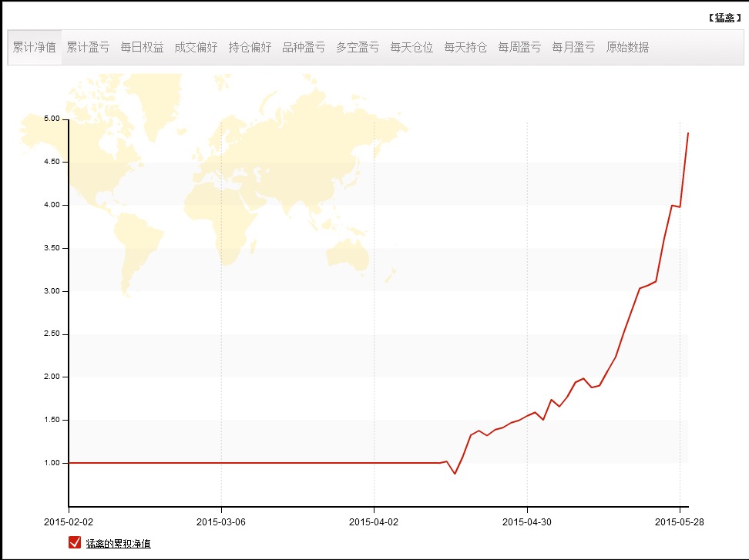Image resolution: width=749 pixels, height=560 pixels.
Task: Open the 成交偏好 tab
Action: [x=196, y=47]
